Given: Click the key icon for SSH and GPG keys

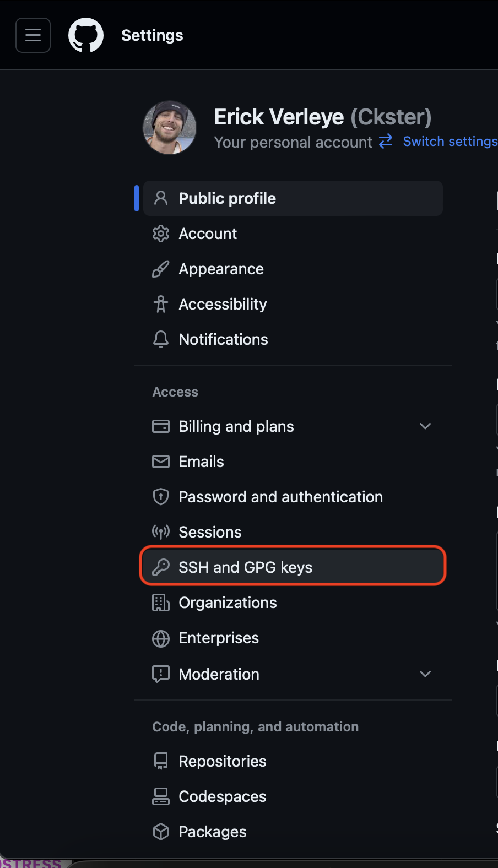Looking at the screenshot, I should click(x=160, y=567).
